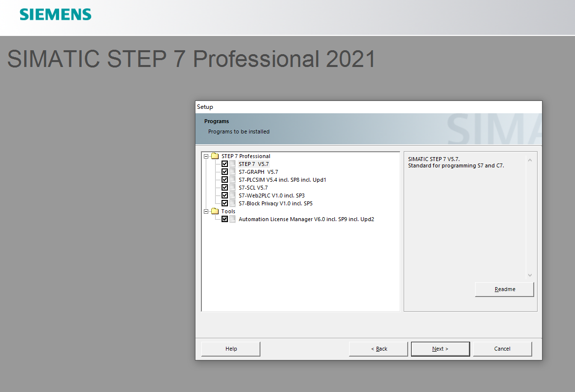
Task: Click the Siemens logo in header
Action: point(55,14)
